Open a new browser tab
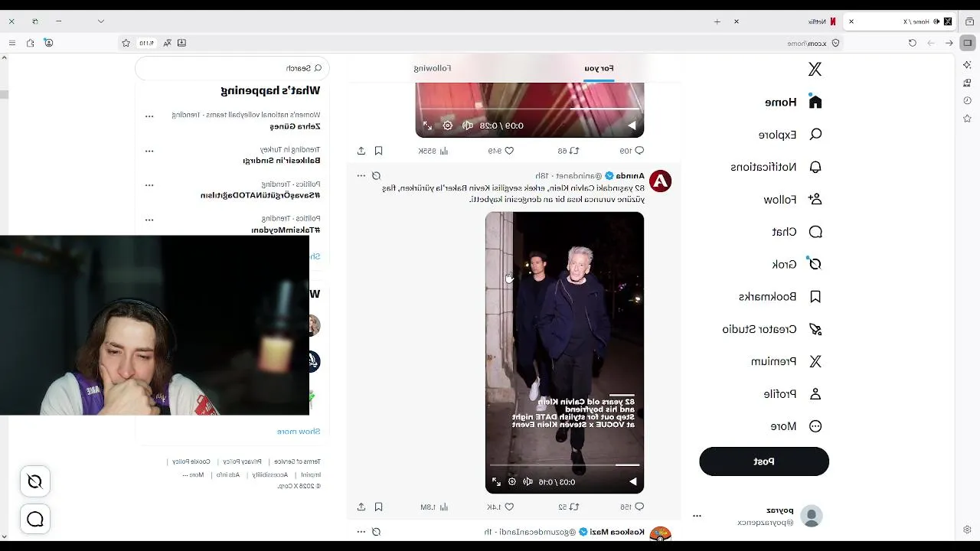980x551 pixels. tap(717, 21)
